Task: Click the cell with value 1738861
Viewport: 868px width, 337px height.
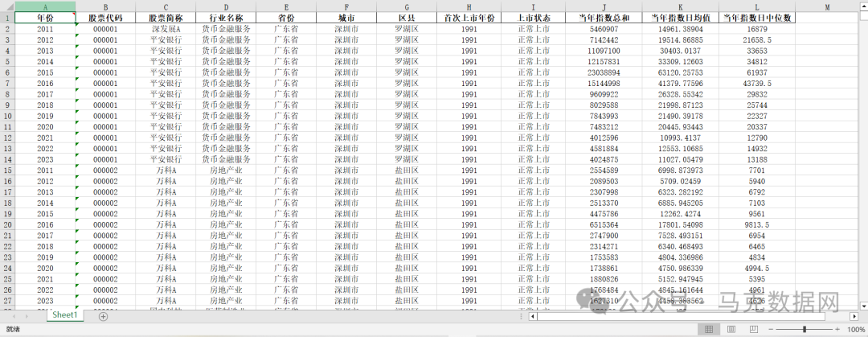Action: pos(604,269)
